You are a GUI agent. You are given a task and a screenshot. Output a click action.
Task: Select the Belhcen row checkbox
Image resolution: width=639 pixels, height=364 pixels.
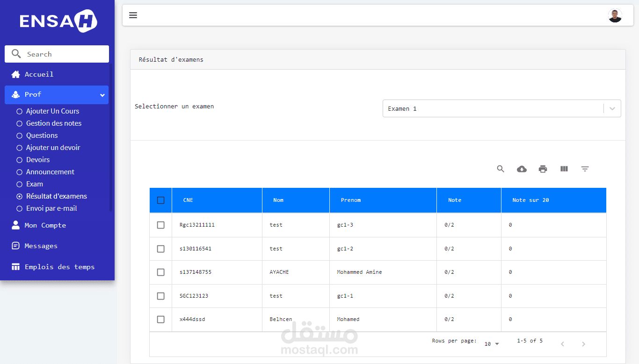(161, 320)
